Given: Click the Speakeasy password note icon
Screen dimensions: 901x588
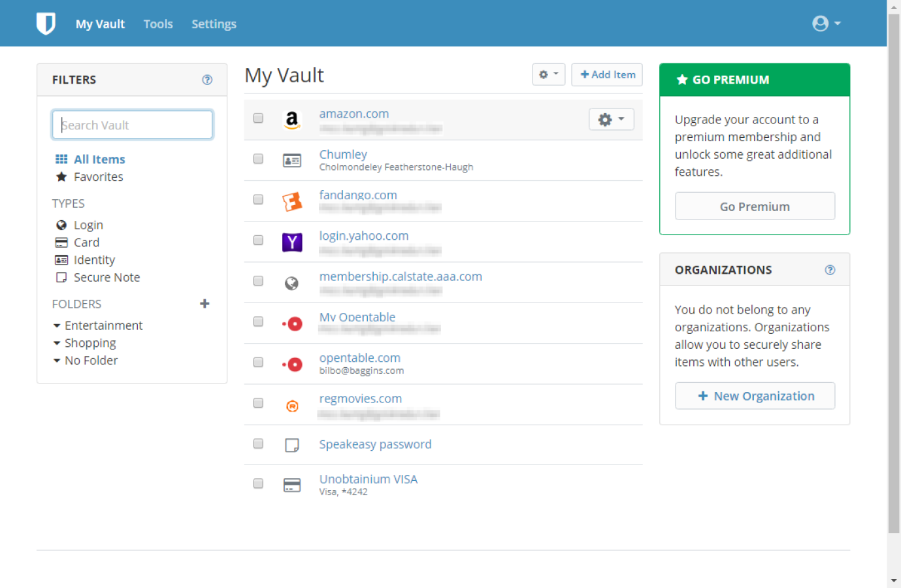Looking at the screenshot, I should pyautogui.click(x=292, y=445).
